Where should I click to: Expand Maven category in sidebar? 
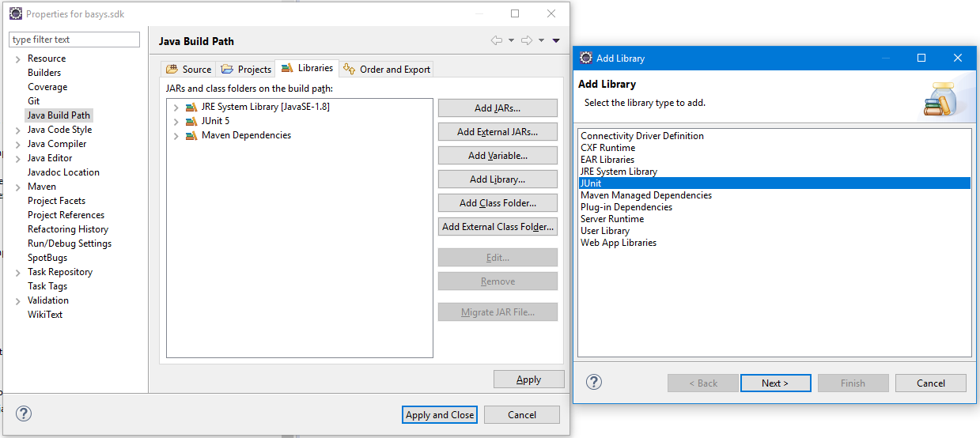coord(17,187)
